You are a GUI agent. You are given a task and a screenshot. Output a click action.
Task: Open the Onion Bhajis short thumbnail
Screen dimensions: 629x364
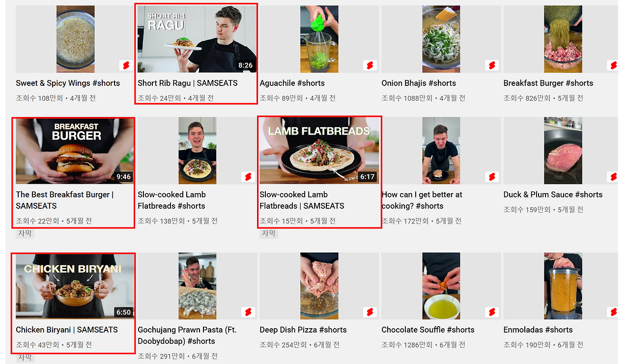pos(441,39)
